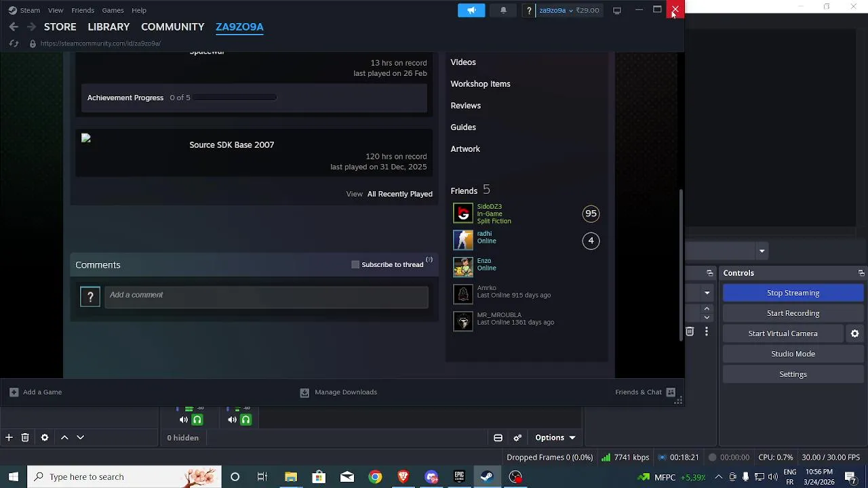Open Artwork link

465,149
